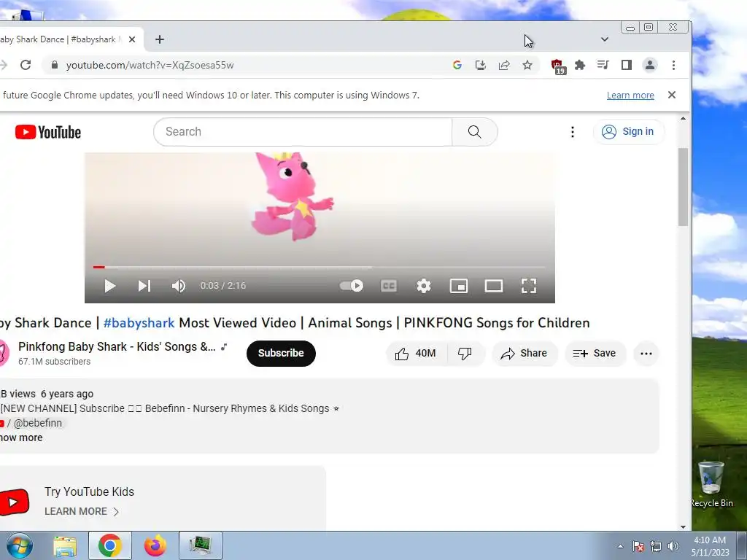Enter full screen mode
Image resolution: width=747 pixels, height=560 pixels.
pyautogui.click(x=529, y=286)
